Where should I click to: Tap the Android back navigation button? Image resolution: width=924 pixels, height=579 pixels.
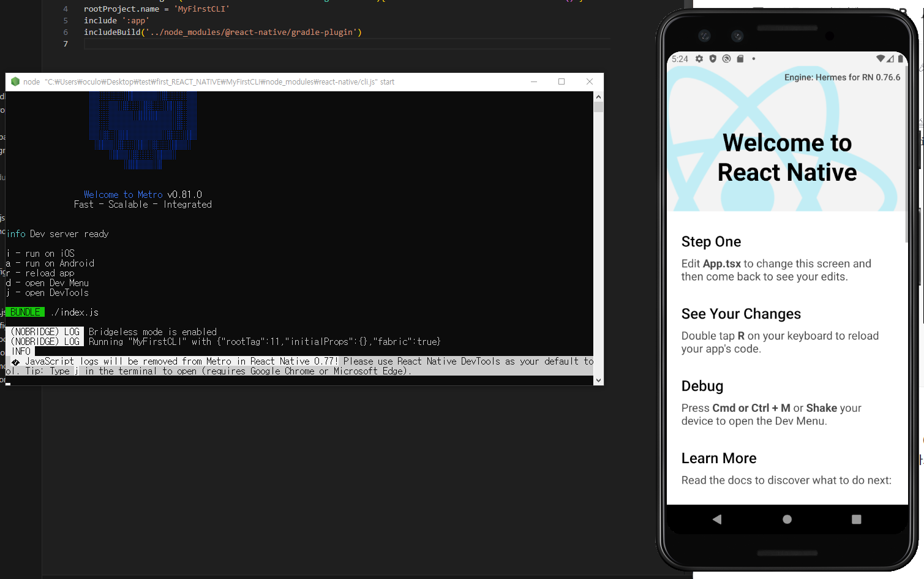(717, 519)
